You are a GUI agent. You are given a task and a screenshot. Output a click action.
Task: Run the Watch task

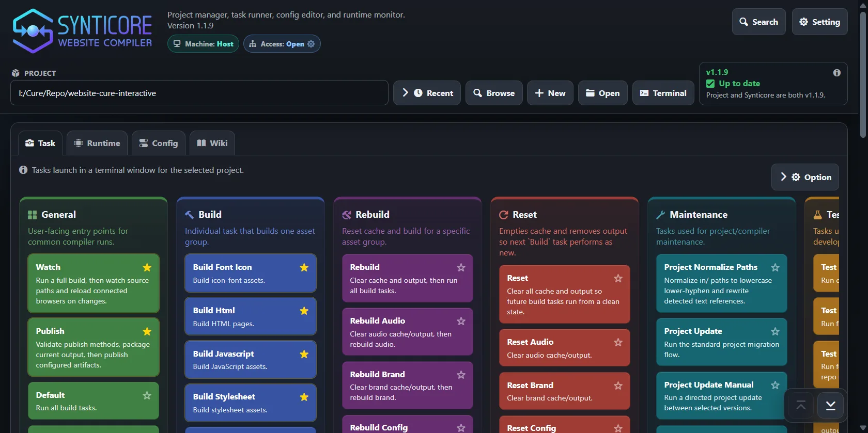[94, 283]
